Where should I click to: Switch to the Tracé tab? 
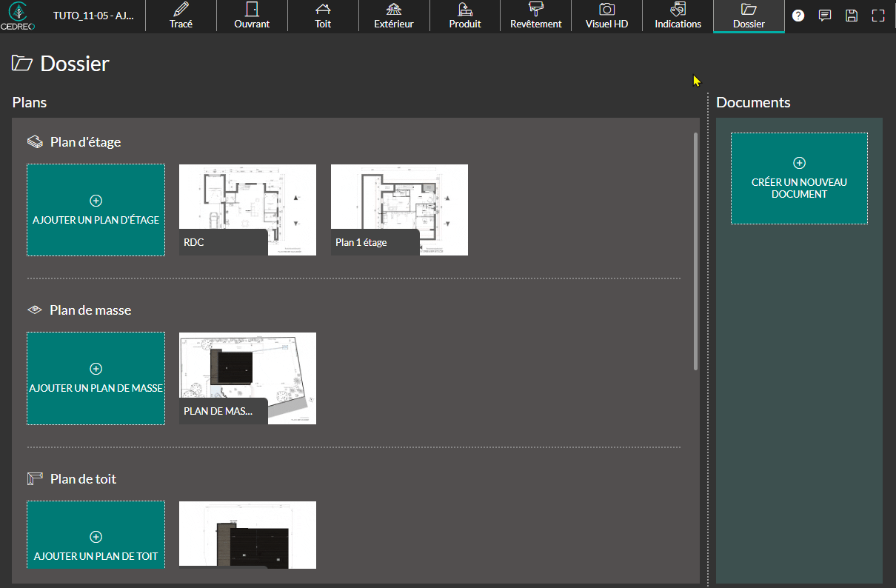(181, 16)
